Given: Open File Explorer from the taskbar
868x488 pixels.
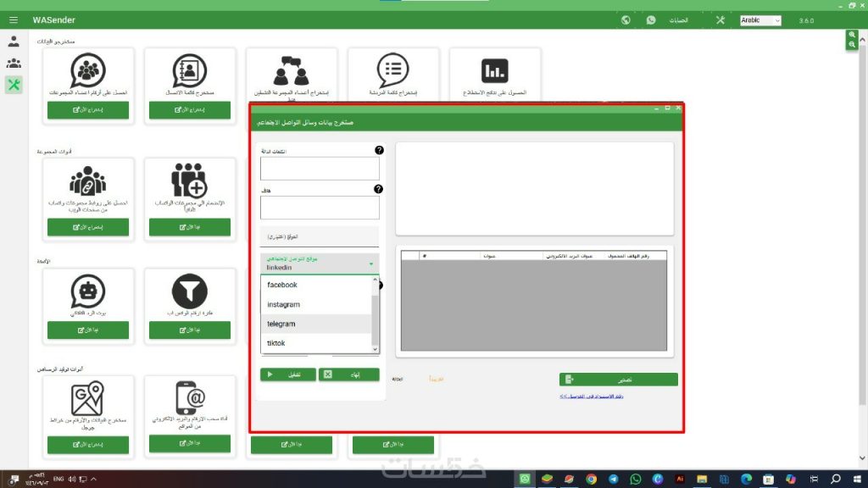Looking at the screenshot, I should click(702, 480).
